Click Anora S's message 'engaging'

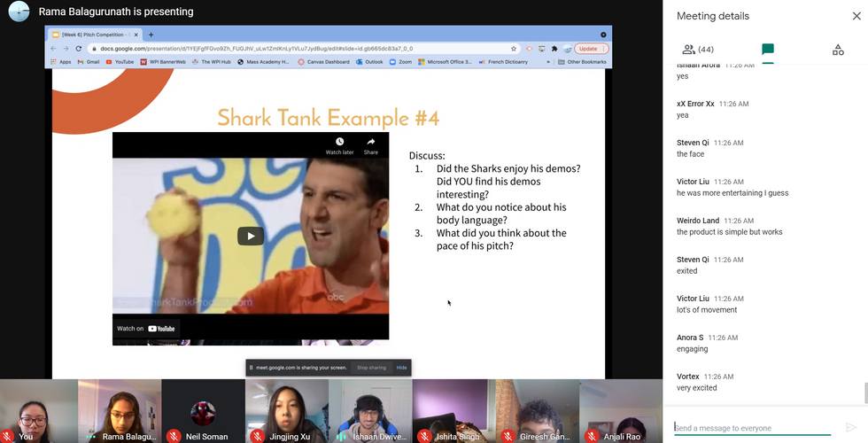coord(692,349)
